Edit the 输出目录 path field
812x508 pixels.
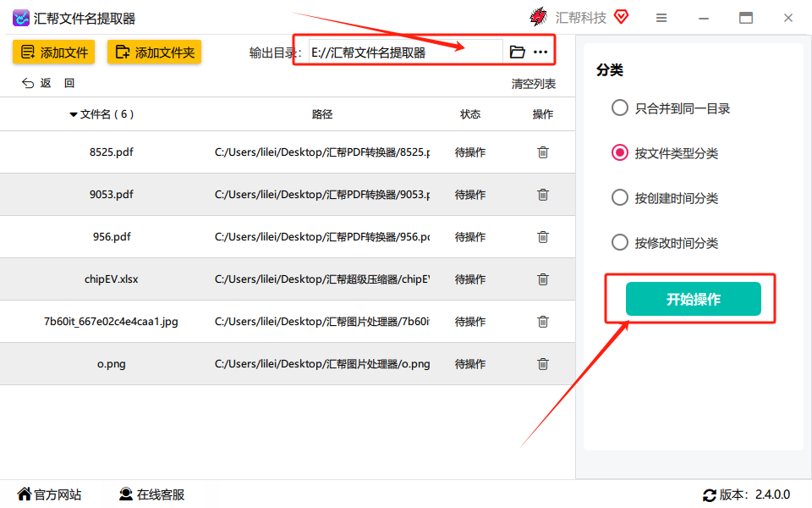[x=405, y=52]
